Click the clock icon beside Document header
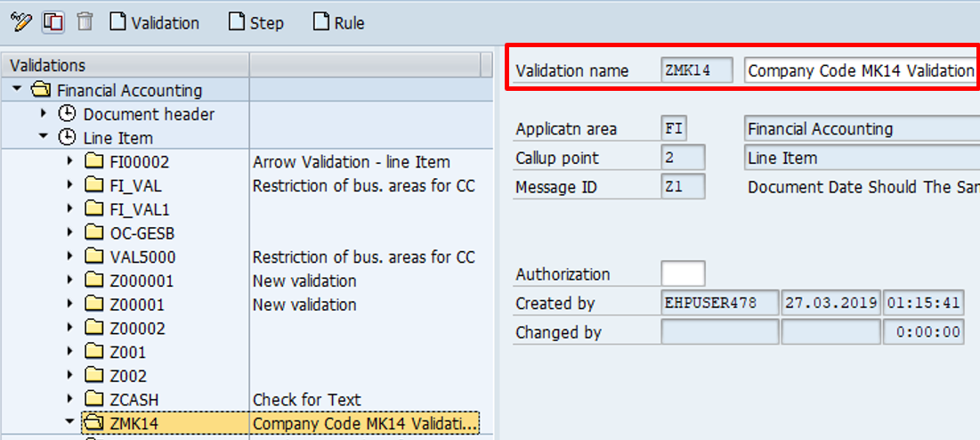 click(68, 114)
